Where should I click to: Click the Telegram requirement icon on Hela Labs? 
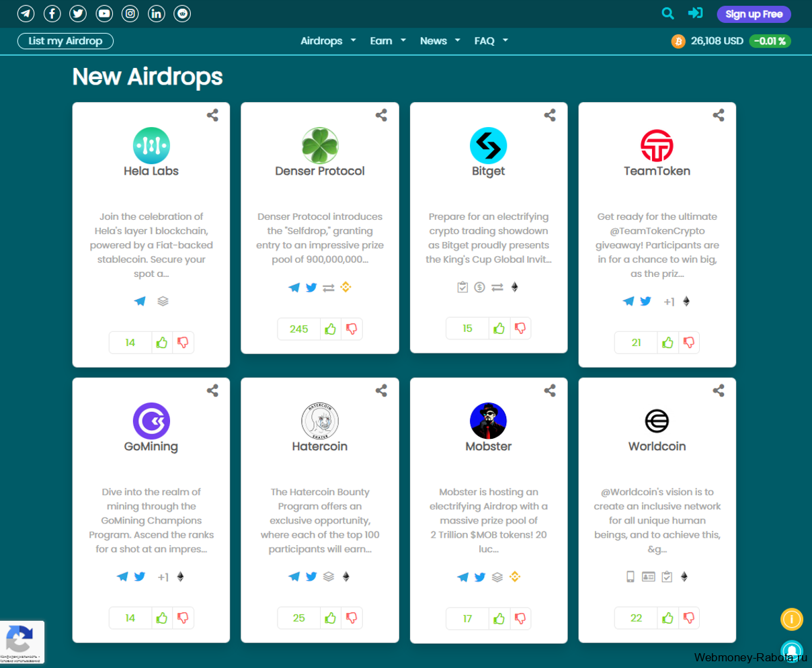(140, 301)
